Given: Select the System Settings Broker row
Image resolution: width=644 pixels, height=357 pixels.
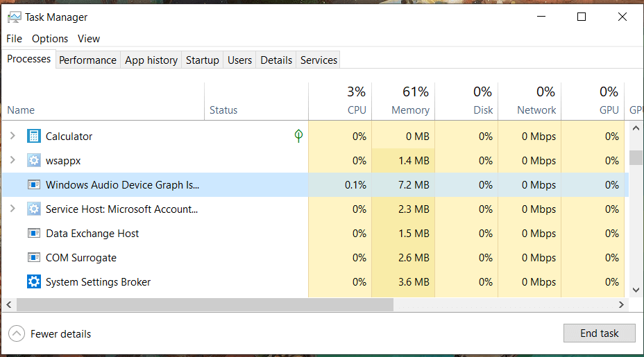Looking at the screenshot, I should coord(316,281).
